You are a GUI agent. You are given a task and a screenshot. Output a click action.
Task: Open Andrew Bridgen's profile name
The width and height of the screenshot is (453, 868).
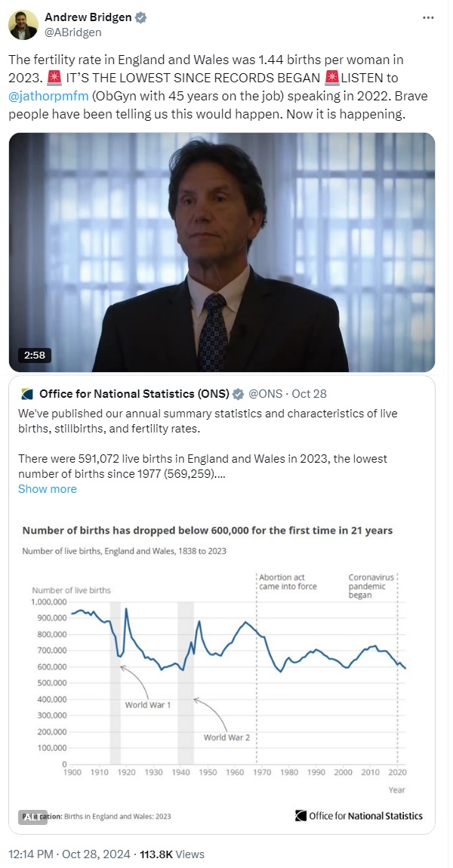coord(88,17)
